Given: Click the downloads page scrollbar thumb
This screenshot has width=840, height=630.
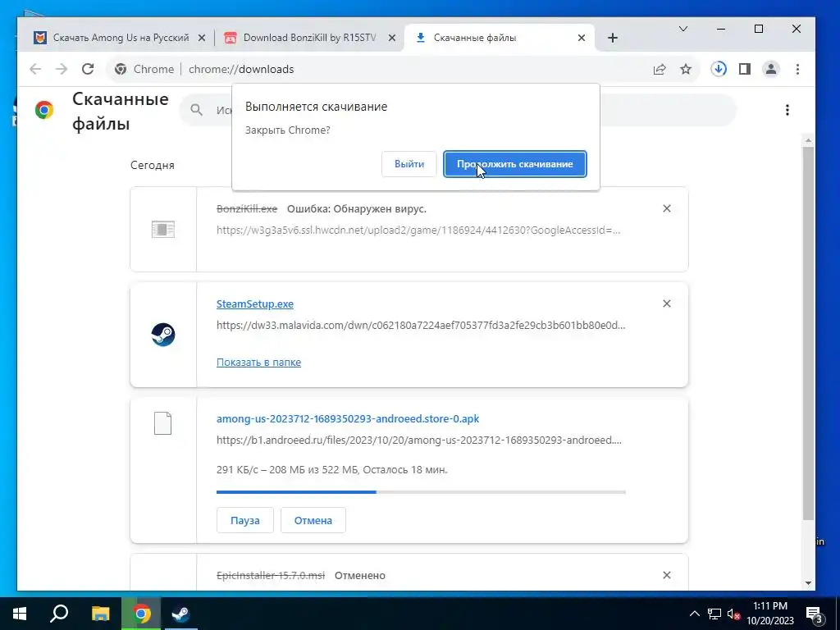Looking at the screenshot, I should click(808, 332).
